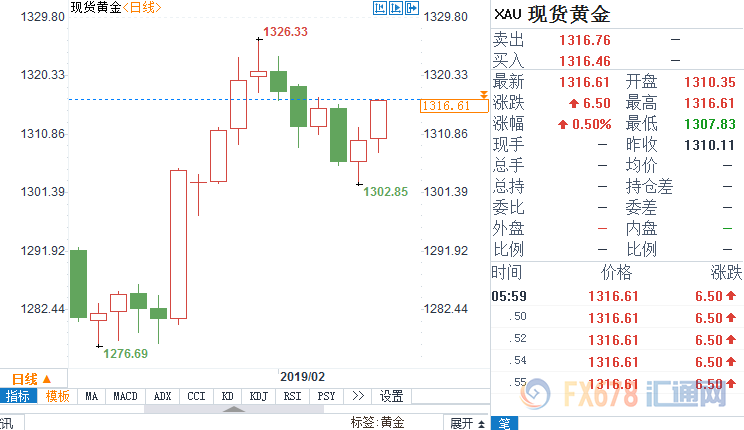Expand the 展开 panel button
The width and height of the screenshot is (744, 430).
(466, 423)
